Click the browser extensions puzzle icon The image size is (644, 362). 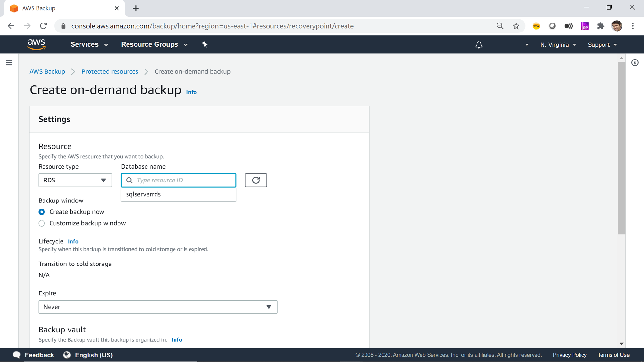601,26
